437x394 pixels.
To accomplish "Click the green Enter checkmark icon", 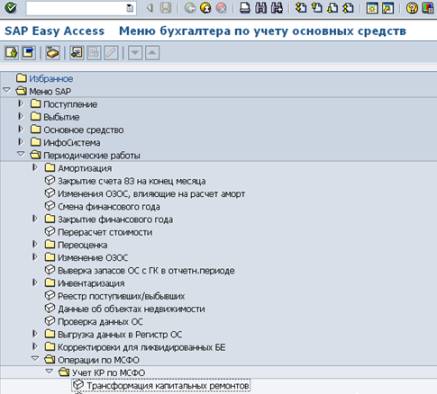I will coord(10,7).
